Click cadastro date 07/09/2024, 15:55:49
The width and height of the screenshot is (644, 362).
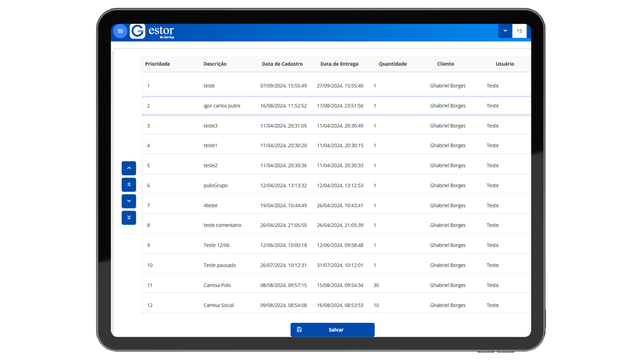coord(283,86)
